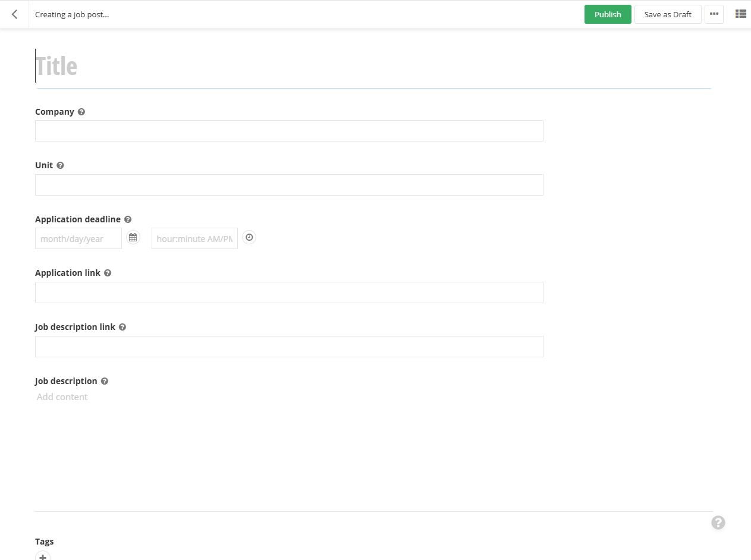Viewport: 751px width, 560px height.
Task: Click the help icon beside Job description
Action: click(x=105, y=381)
